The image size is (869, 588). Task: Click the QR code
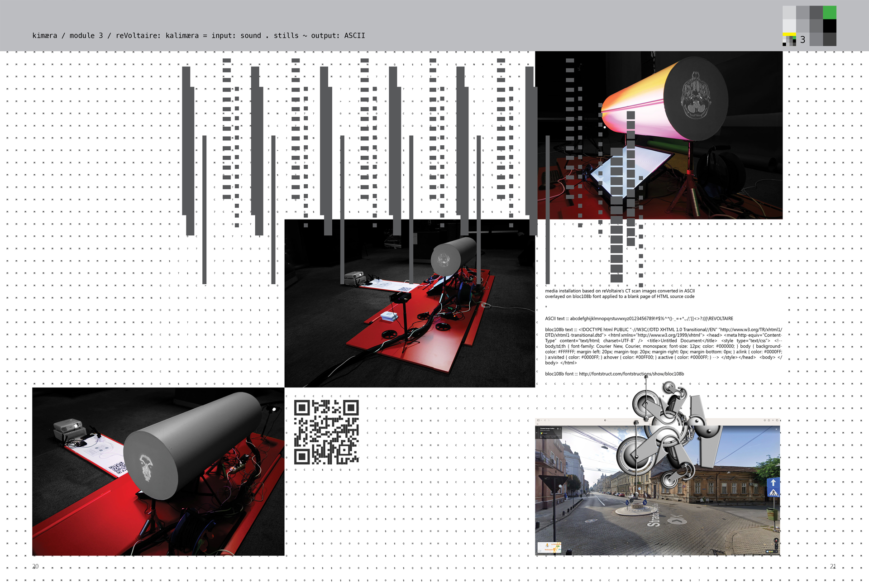(x=326, y=432)
